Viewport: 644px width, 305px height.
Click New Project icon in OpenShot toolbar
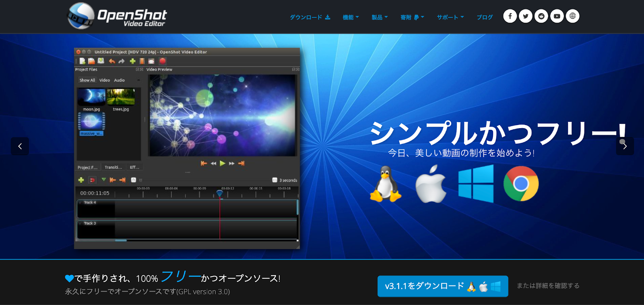pos(83,61)
